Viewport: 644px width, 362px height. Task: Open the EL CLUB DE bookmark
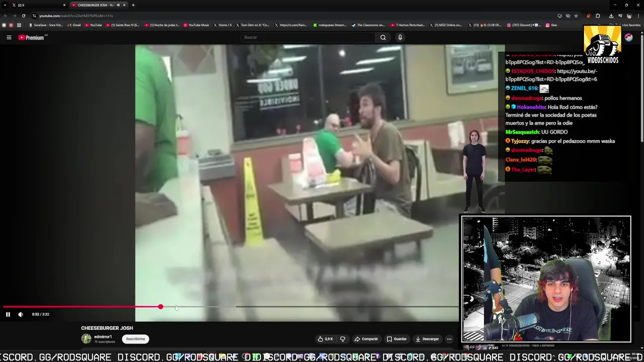485,25
